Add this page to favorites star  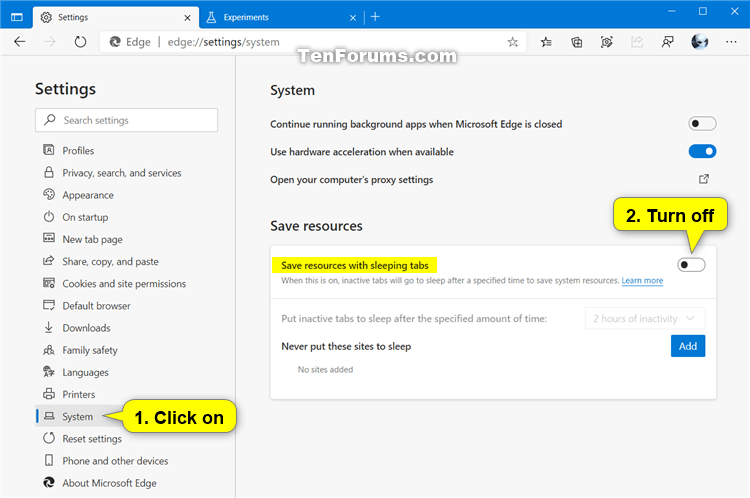coord(513,42)
